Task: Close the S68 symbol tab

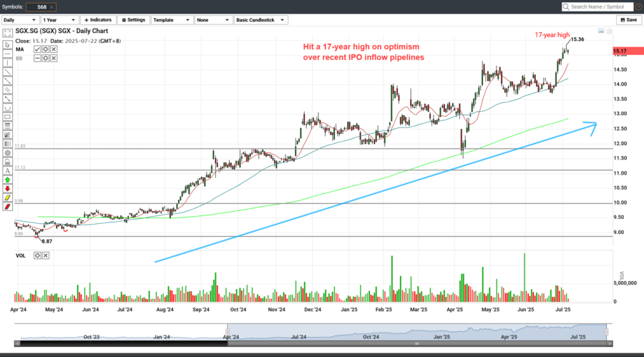Action: [52, 7]
